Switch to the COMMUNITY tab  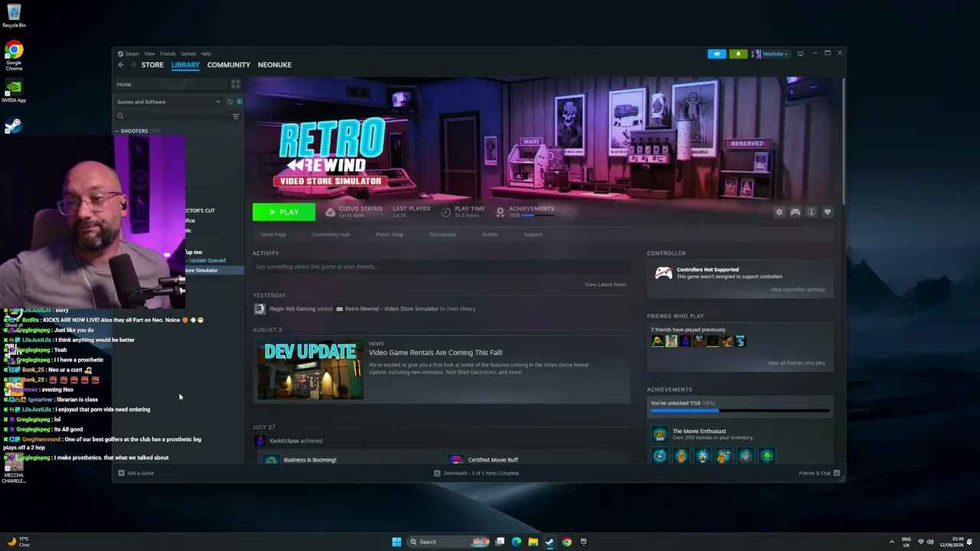coord(229,65)
